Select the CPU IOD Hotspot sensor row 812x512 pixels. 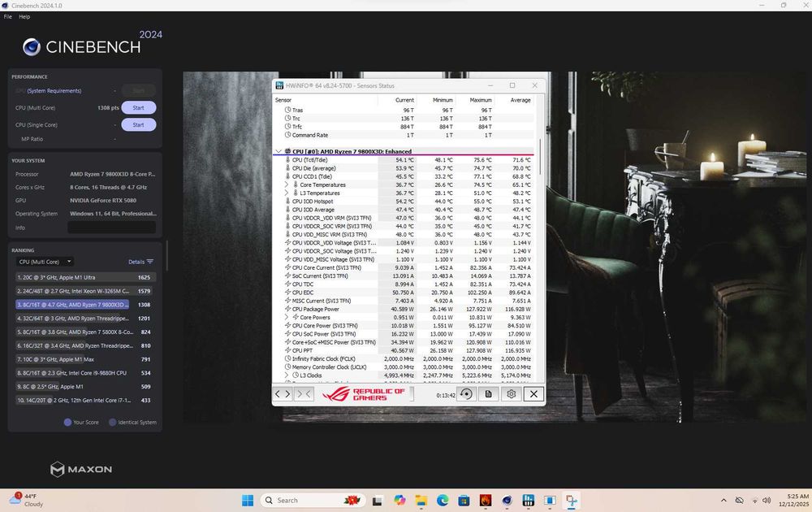(404, 201)
